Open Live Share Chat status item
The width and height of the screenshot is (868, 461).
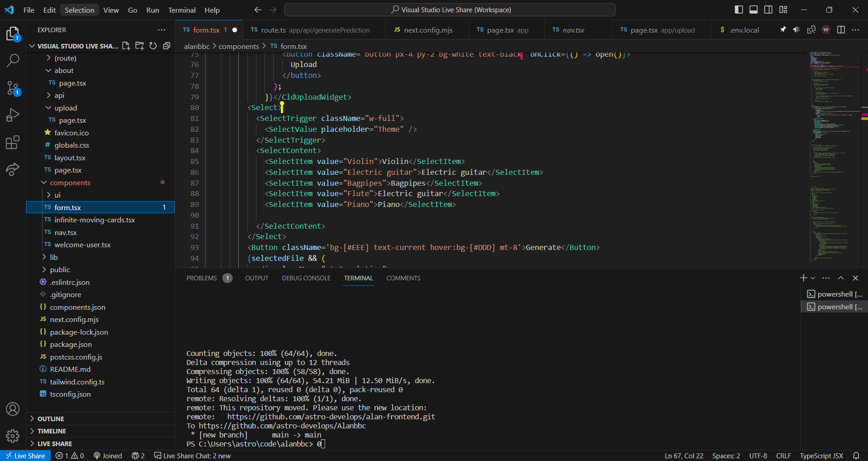point(192,456)
